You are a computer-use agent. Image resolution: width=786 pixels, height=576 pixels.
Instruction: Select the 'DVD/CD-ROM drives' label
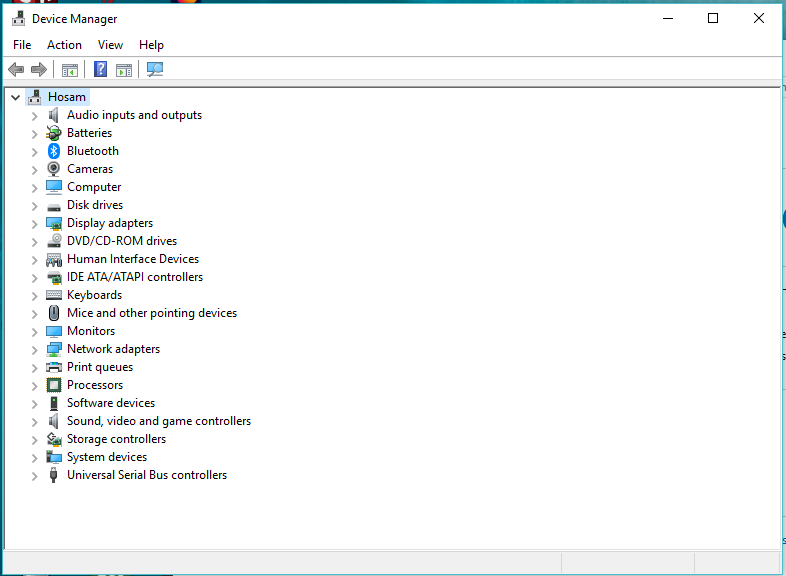122,241
